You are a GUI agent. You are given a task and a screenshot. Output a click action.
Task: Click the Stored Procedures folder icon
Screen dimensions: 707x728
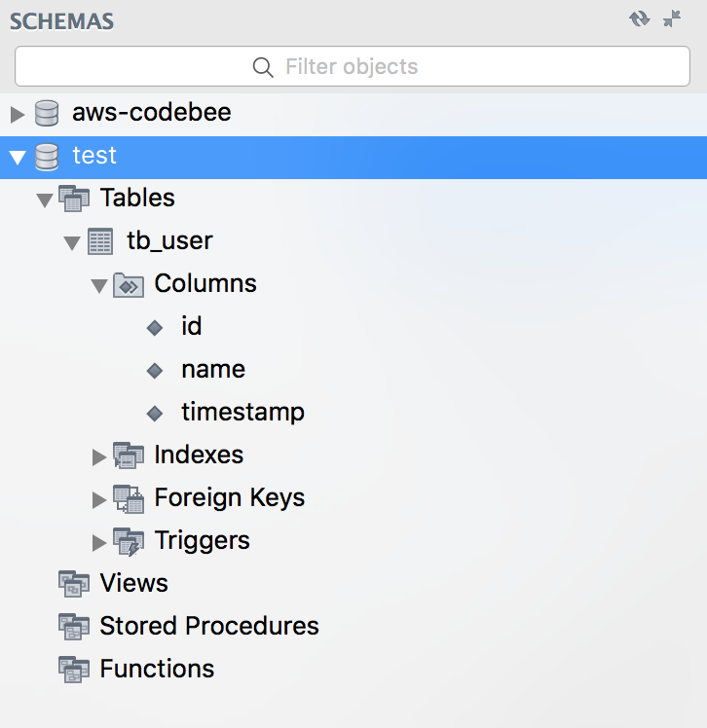coord(74,627)
